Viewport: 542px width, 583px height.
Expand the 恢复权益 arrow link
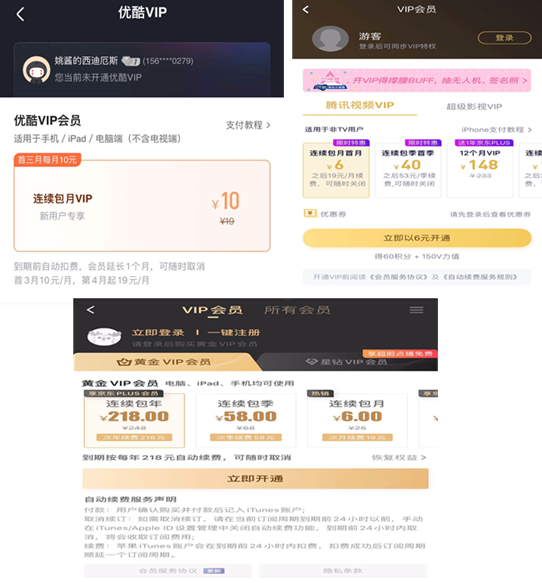coord(399,457)
